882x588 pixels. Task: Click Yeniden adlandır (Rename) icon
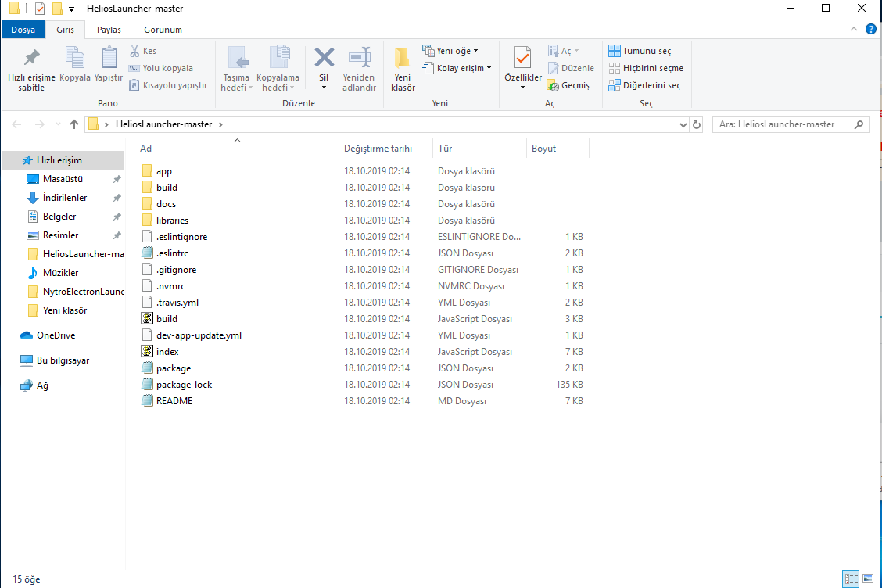pos(360,57)
